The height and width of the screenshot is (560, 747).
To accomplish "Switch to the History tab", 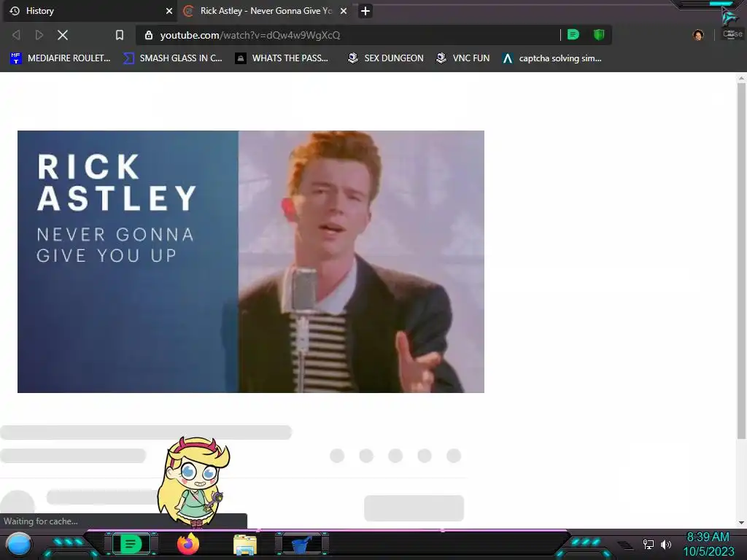I will (x=90, y=11).
